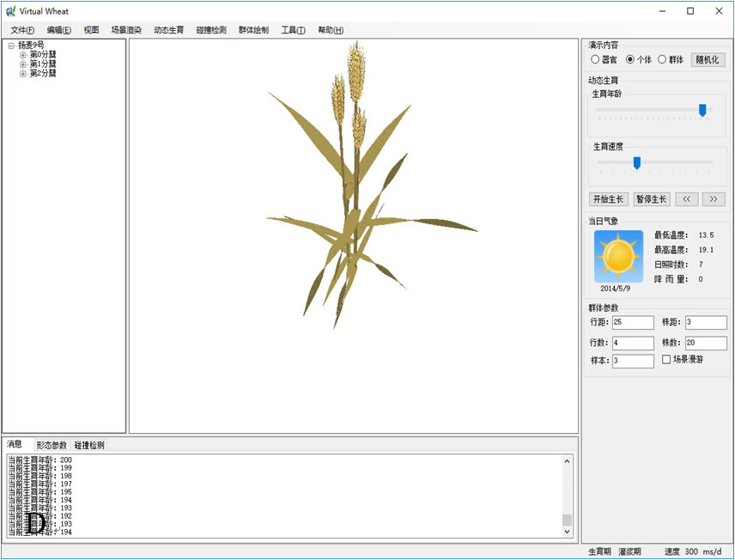The height and width of the screenshot is (560, 735).
Task: Enable the 场景漫游 checkbox
Action: click(x=667, y=360)
